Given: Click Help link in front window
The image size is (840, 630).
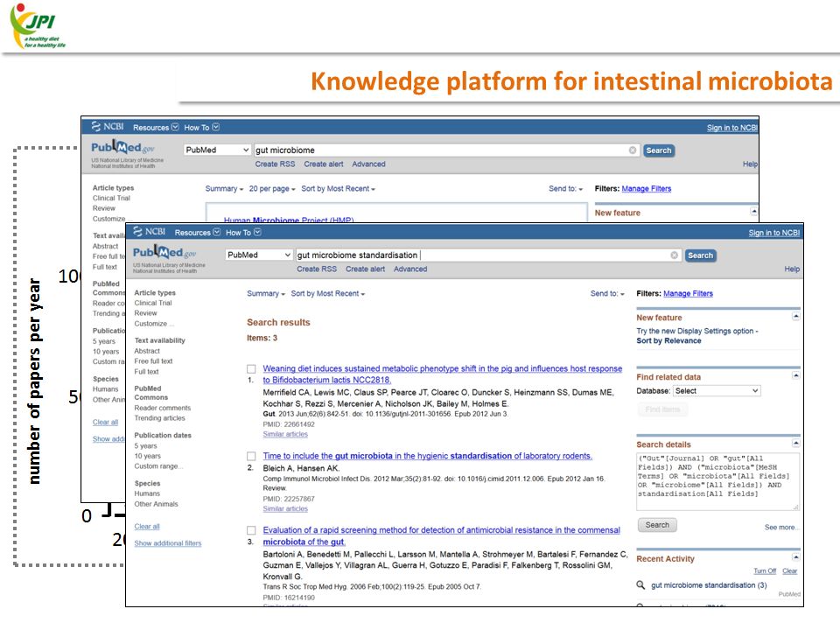Looking at the screenshot, I should pyautogui.click(x=792, y=269).
